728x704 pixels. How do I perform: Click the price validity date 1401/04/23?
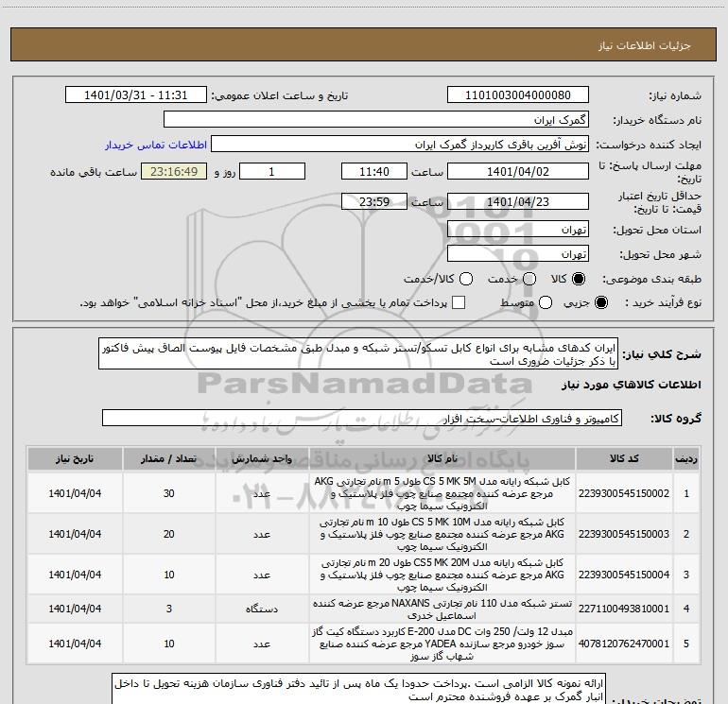518,202
